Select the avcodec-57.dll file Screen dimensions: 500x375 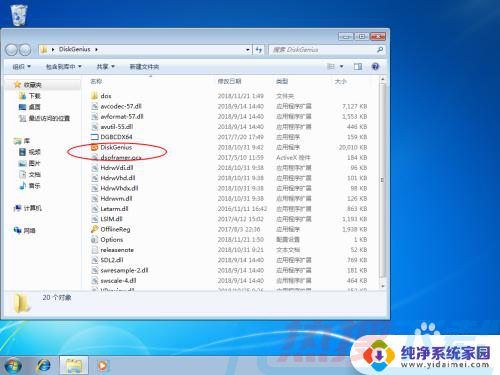click(121, 106)
